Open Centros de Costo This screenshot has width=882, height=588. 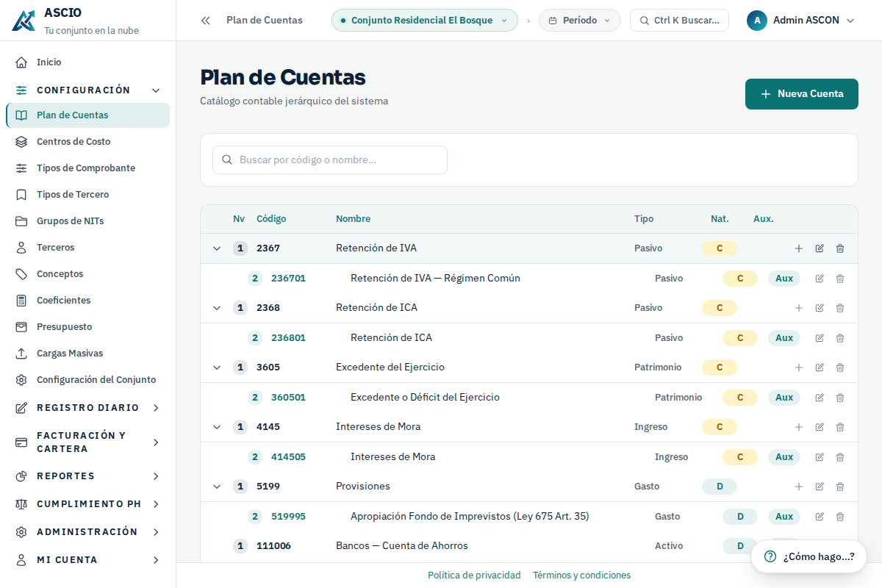(88, 142)
